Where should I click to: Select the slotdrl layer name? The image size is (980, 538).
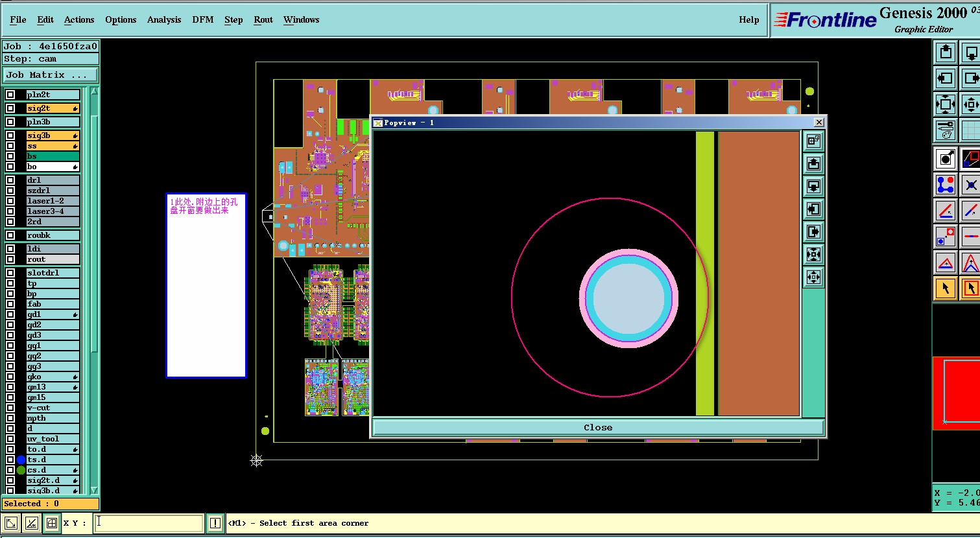(53, 273)
